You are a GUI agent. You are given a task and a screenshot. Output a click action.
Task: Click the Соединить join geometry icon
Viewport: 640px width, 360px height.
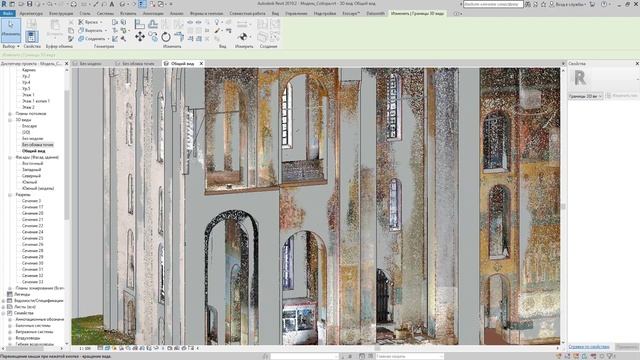[x=81, y=39]
